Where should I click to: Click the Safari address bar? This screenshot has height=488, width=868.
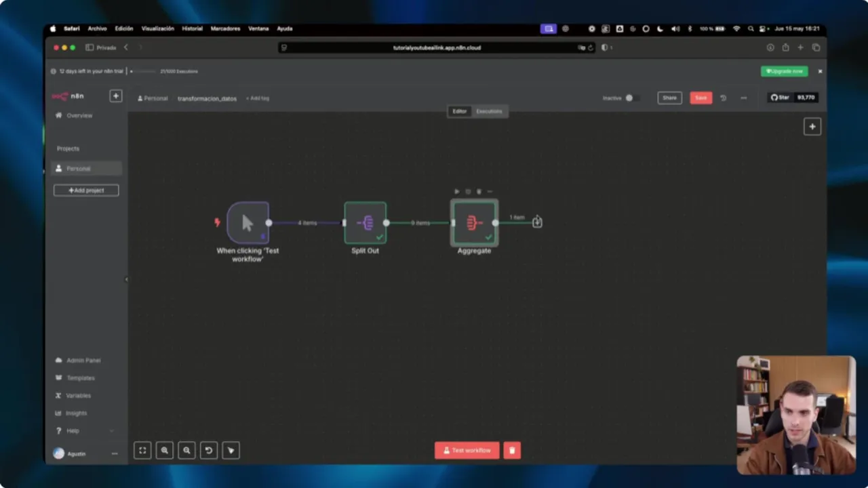[x=437, y=47]
